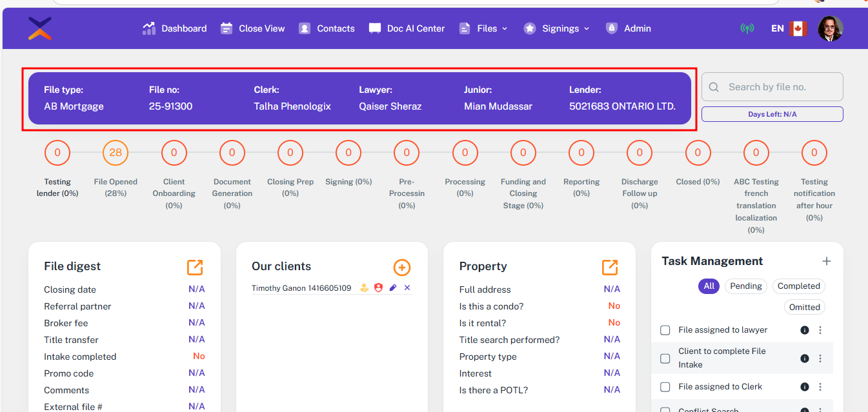The height and width of the screenshot is (412, 868).
Task: Add a new client with plus icon
Action: [402, 268]
